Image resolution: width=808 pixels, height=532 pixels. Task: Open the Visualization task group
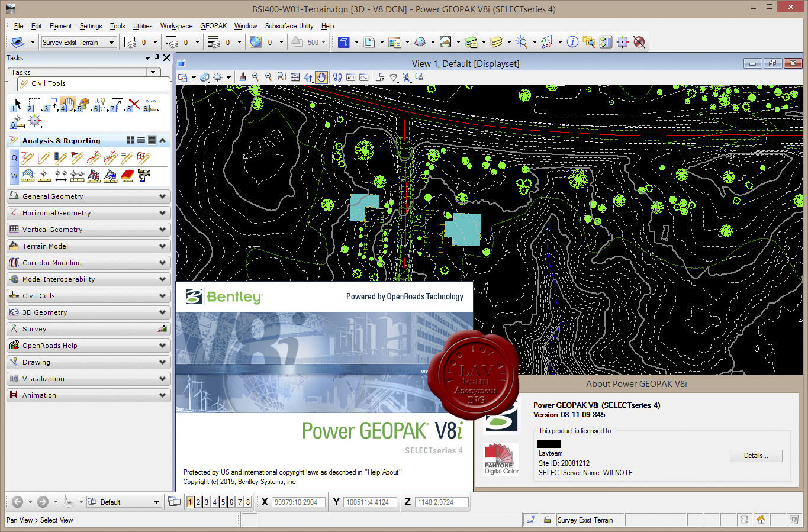pyautogui.click(x=89, y=379)
